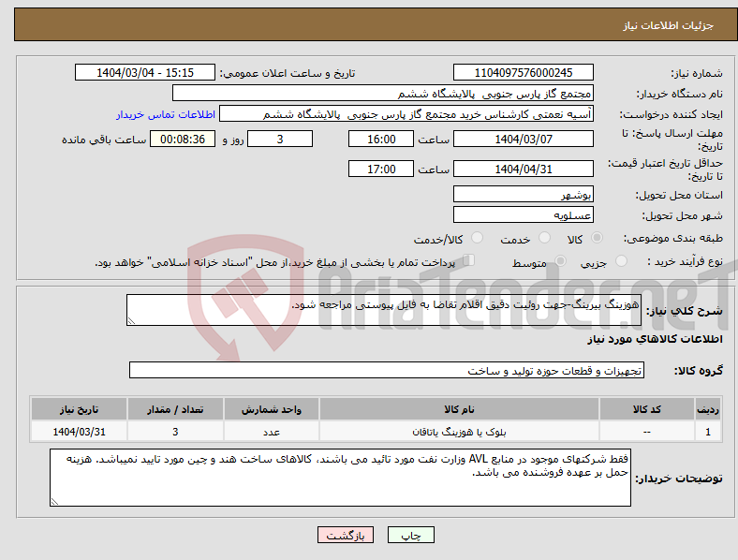Click the طبقه بندی موضوعی label

pos(673,239)
